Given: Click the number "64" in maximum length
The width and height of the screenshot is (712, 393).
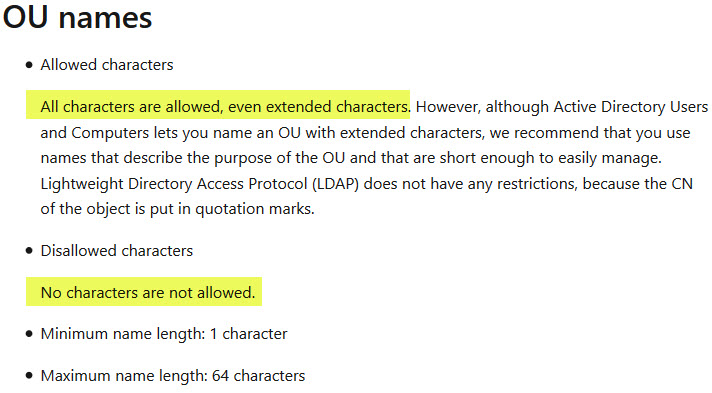Looking at the screenshot, I should pos(220,376).
